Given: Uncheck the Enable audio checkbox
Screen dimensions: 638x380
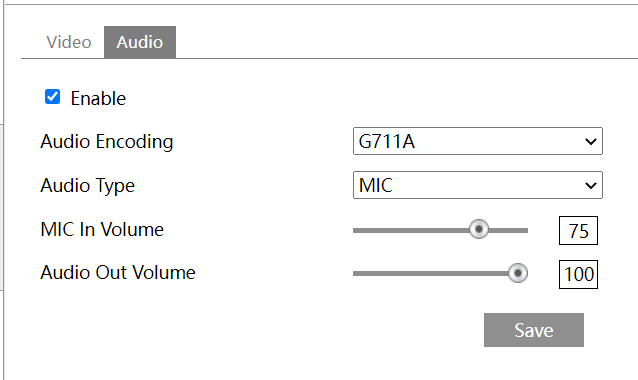Looking at the screenshot, I should tap(52, 97).
